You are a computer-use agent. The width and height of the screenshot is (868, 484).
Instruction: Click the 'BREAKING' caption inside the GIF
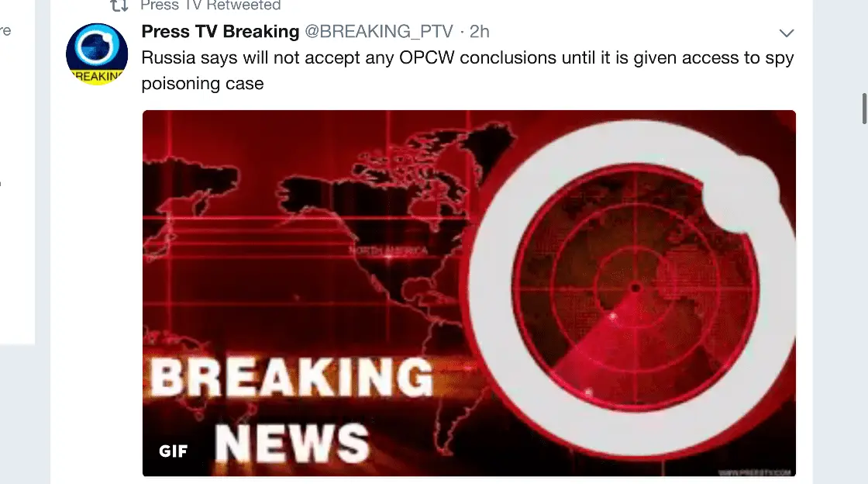291,377
